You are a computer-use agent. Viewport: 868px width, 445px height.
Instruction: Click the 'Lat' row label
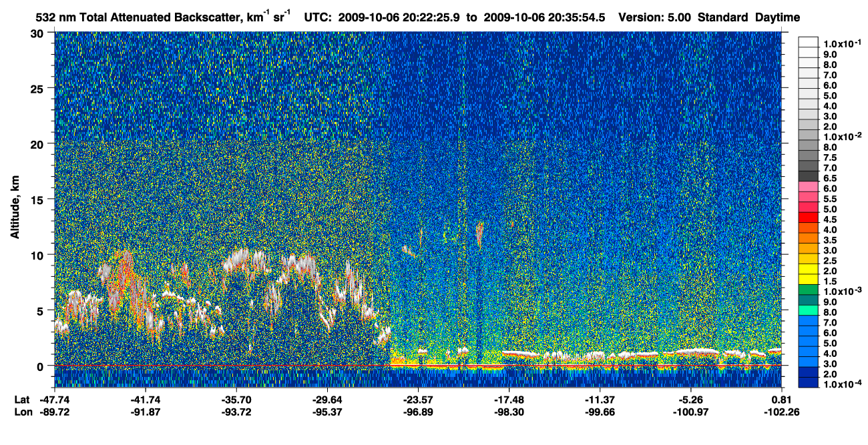click(x=22, y=400)
